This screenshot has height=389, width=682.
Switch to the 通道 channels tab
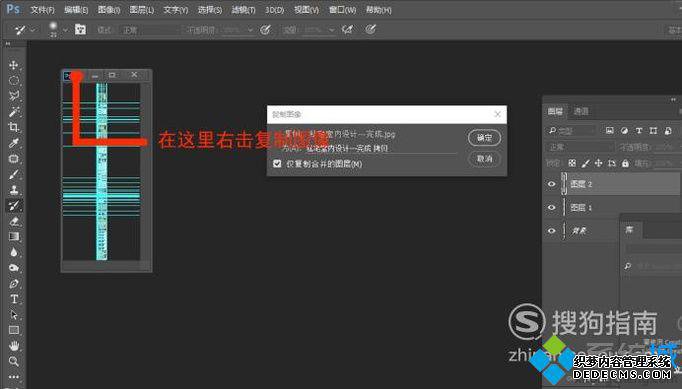coord(581,111)
